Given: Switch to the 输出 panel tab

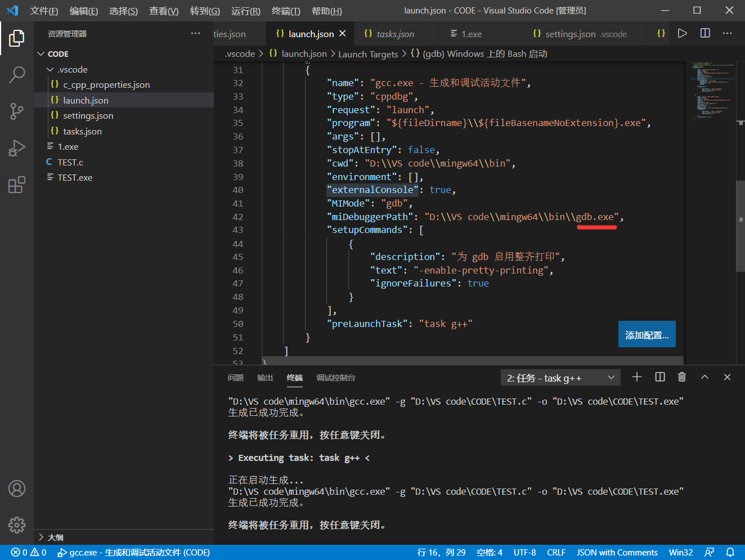Looking at the screenshot, I should tap(265, 378).
